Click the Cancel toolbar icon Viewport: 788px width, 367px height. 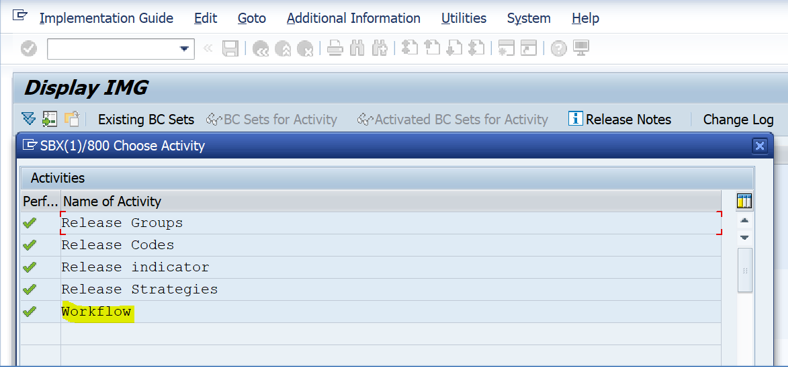tap(305, 49)
